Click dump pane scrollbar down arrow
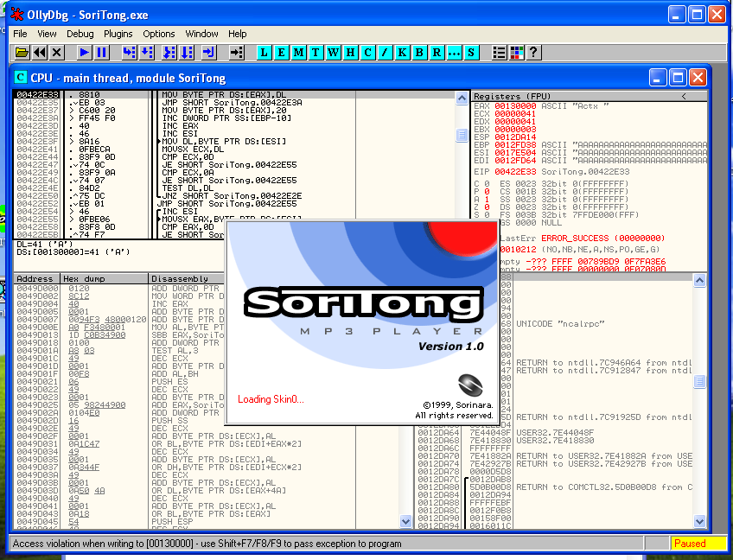This screenshot has width=733, height=560. [x=405, y=521]
